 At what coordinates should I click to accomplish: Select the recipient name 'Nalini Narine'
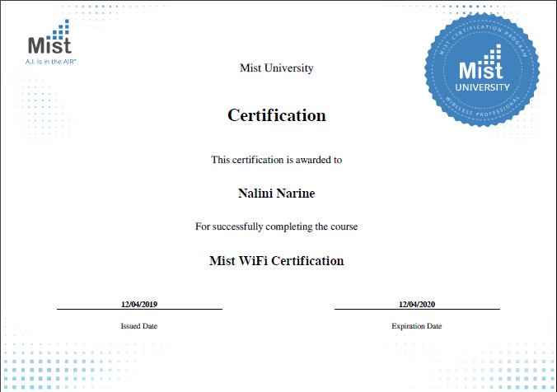click(276, 194)
